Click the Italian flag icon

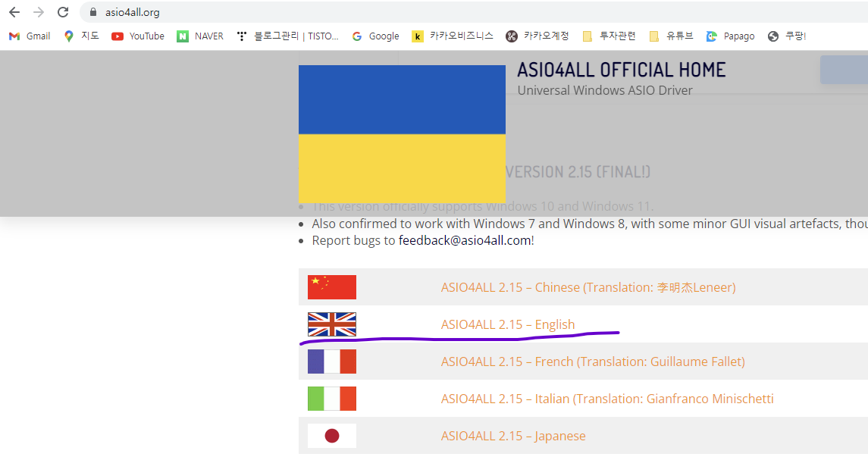click(x=332, y=399)
